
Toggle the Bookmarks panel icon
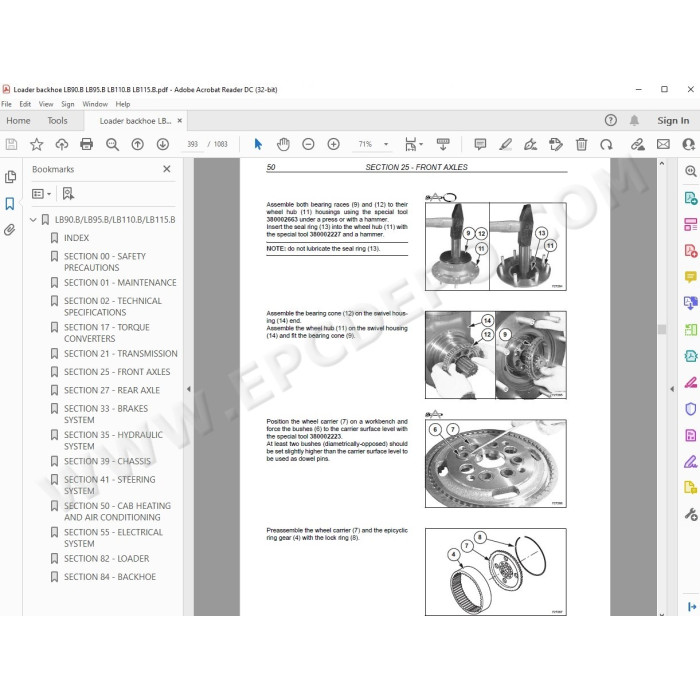[10, 204]
